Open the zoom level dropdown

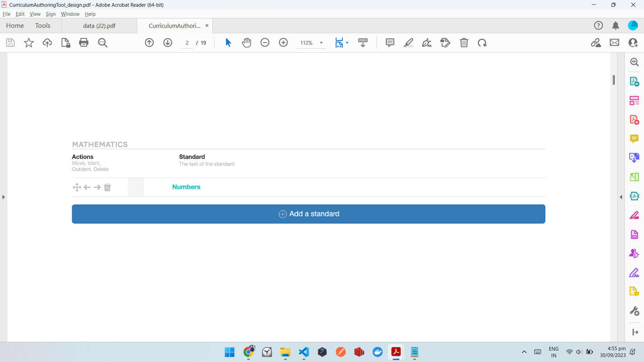(x=321, y=43)
